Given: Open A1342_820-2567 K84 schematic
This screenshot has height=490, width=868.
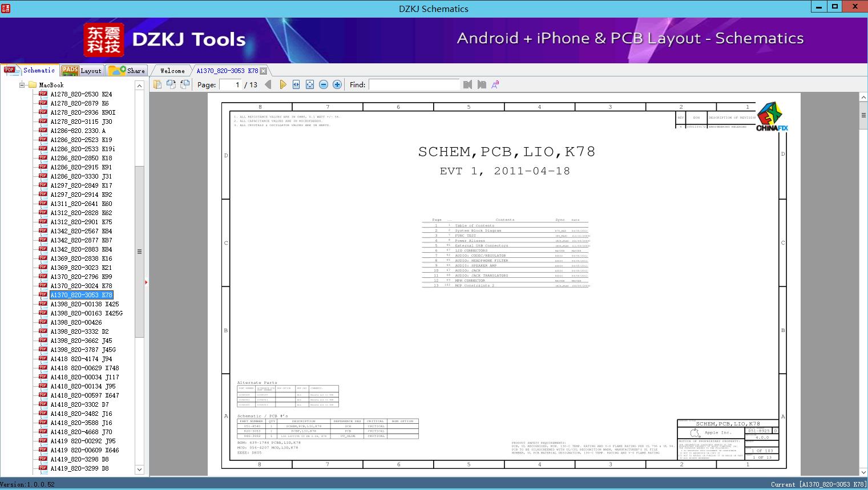Looking at the screenshot, I should pyautogui.click(x=81, y=231).
